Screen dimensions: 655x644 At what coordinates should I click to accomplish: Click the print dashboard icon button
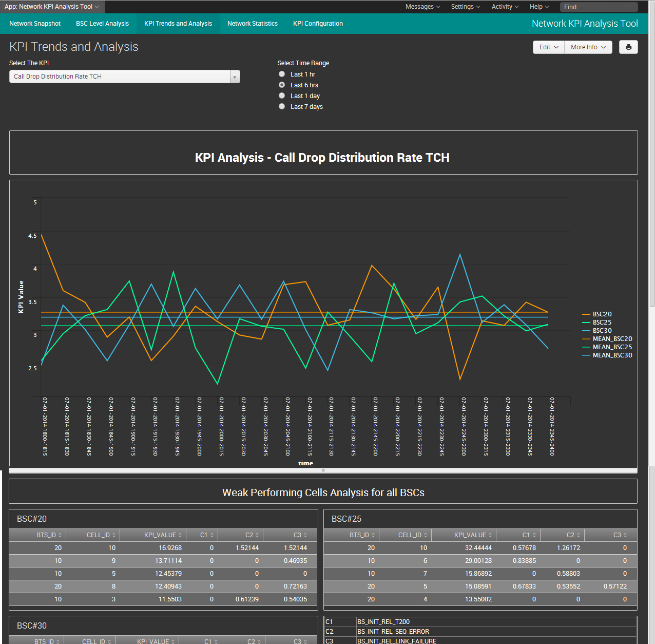coord(628,47)
